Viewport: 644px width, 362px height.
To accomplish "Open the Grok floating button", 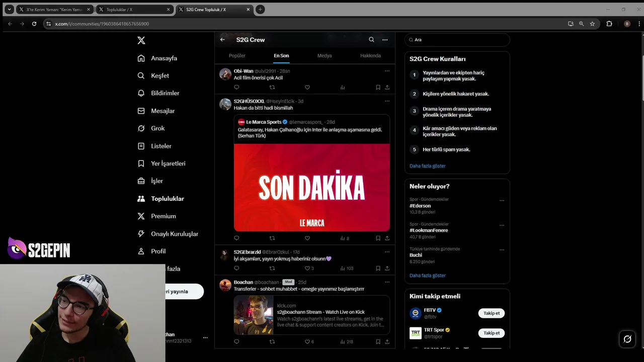I will pyautogui.click(x=627, y=339).
